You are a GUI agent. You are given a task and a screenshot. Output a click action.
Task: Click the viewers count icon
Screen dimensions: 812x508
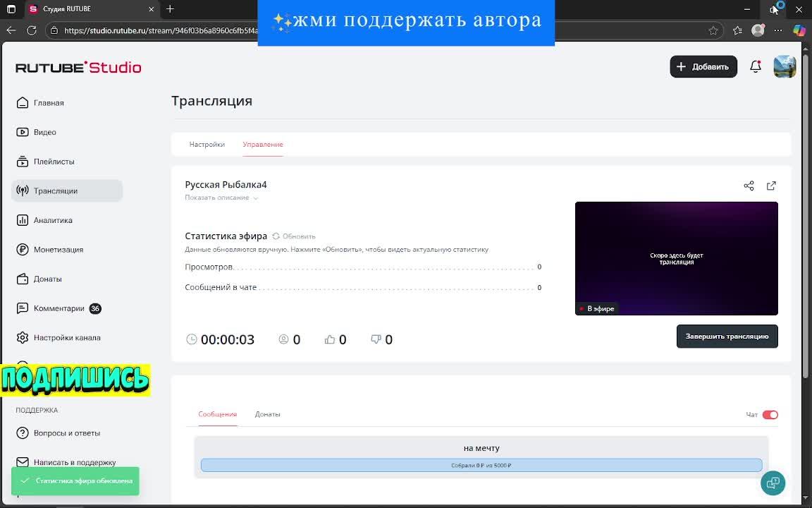point(284,339)
